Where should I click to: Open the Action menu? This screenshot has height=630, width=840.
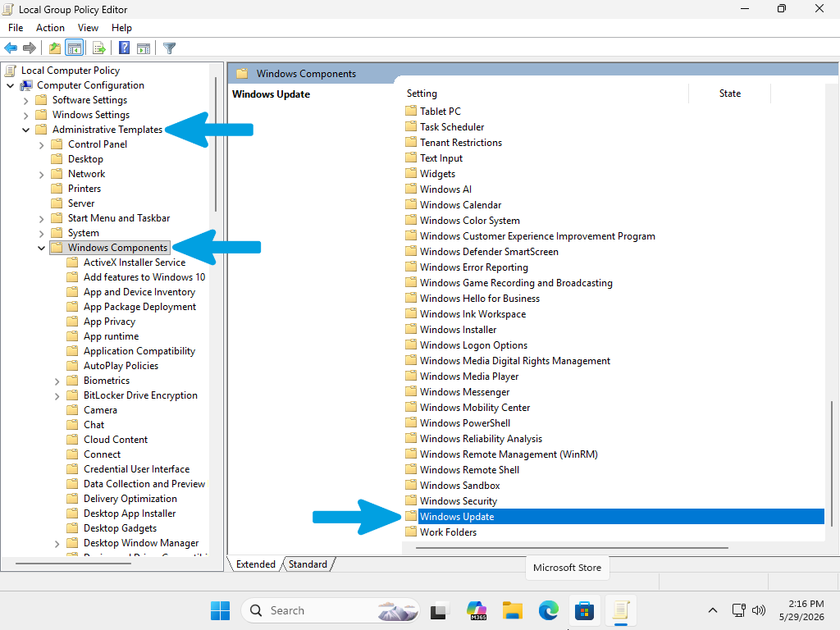click(50, 28)
